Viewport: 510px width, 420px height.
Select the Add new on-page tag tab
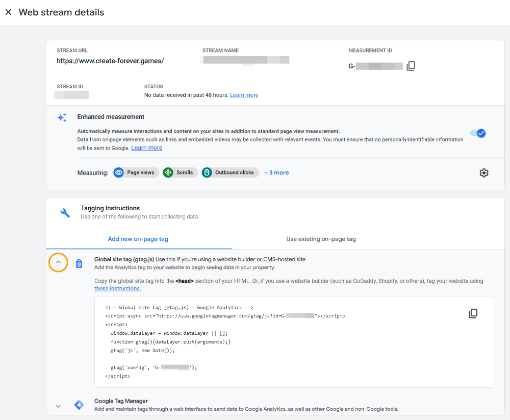138,239
